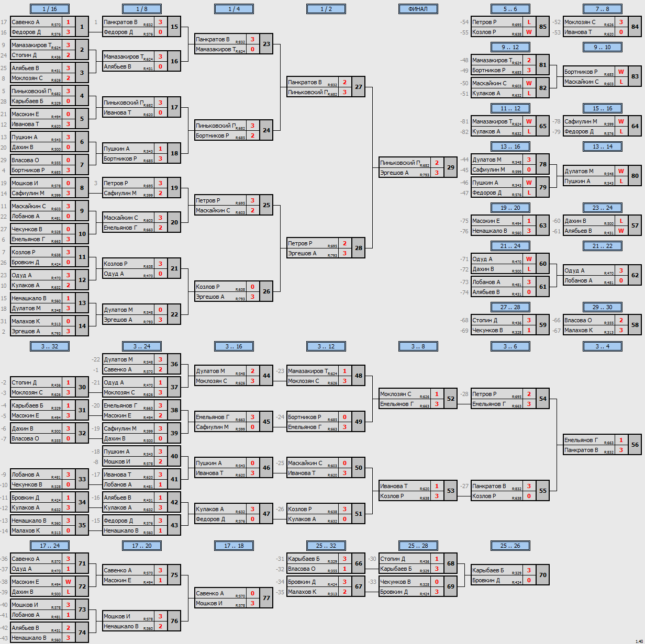Click the 25 .. 26 bracket header
Image resolution: width=645 pixels, height=644 pixels.
(510, 546)
